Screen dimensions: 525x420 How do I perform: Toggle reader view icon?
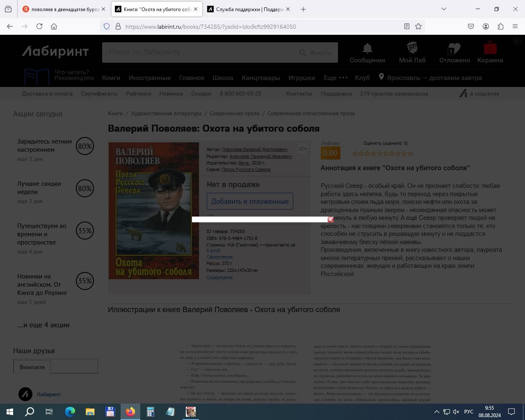pos(406,26)
